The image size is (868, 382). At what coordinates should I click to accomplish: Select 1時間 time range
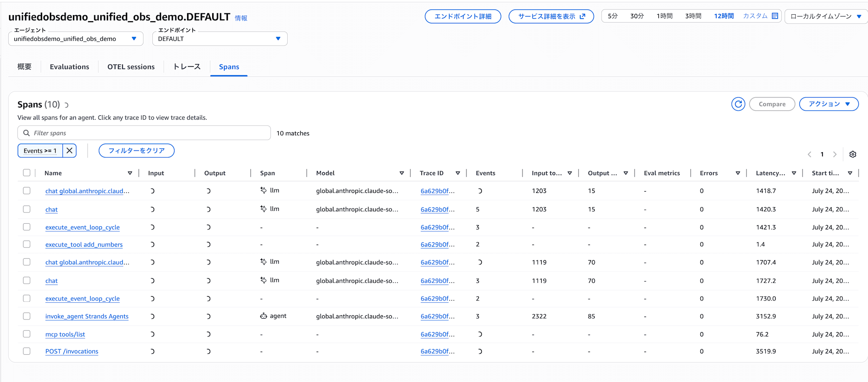click(664, 16)
